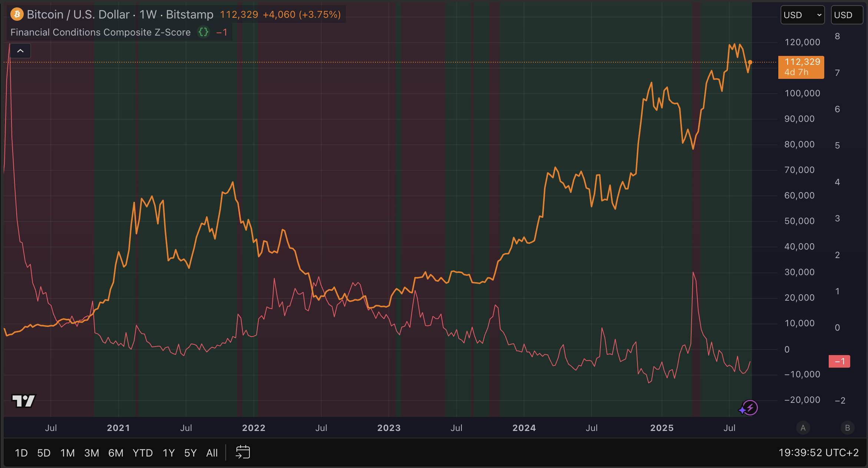The image size is (868, 468).
Task: Click the 120,000 price axis label
Action: pyautogui.click(x=802, y=42)
